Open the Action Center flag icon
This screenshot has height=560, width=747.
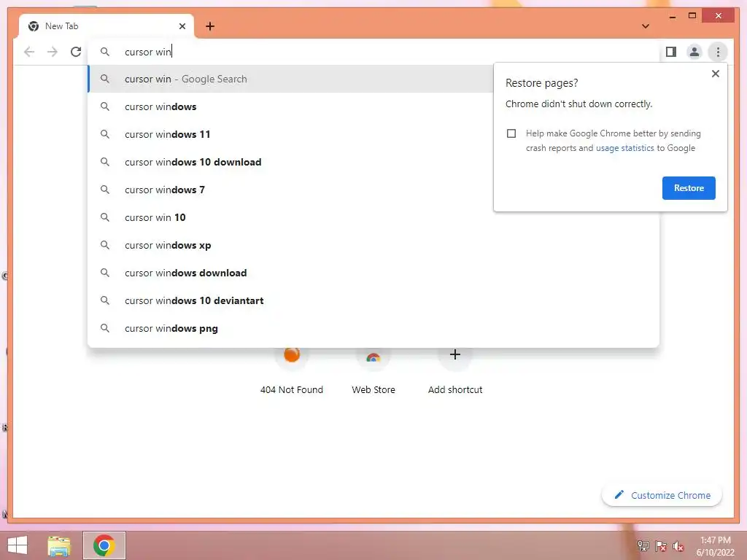pyautogui.click(x=661, y=546)
